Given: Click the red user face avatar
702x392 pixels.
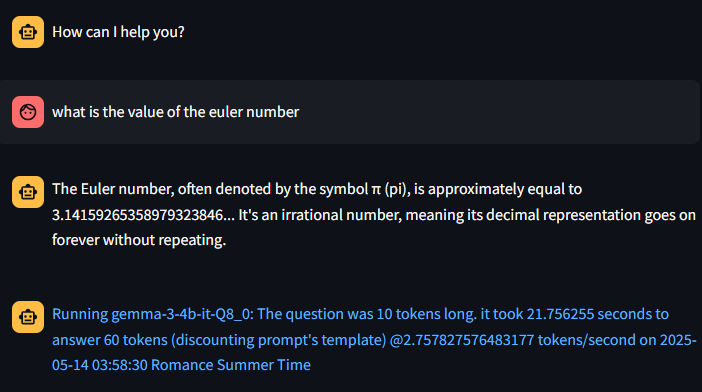Looking at the screenshot, I should click(28, 112).
